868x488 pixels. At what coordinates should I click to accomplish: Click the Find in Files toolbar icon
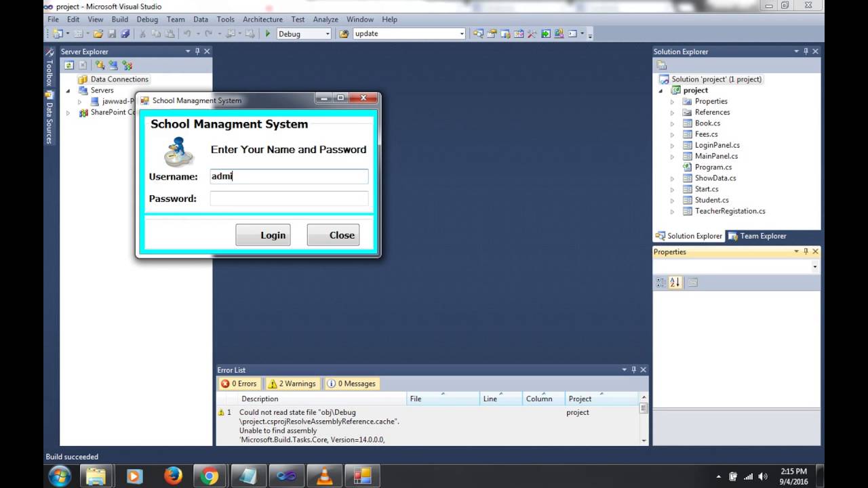click(x=344, y=34)
